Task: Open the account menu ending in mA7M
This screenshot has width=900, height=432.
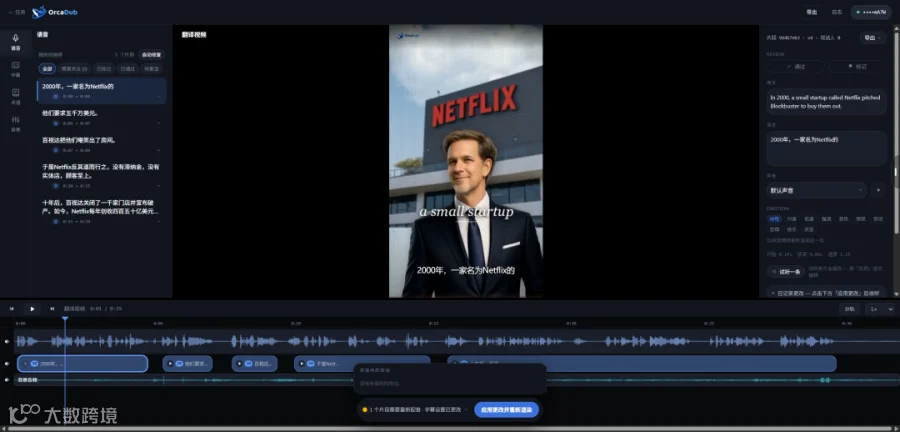Action: click(871, 12)
